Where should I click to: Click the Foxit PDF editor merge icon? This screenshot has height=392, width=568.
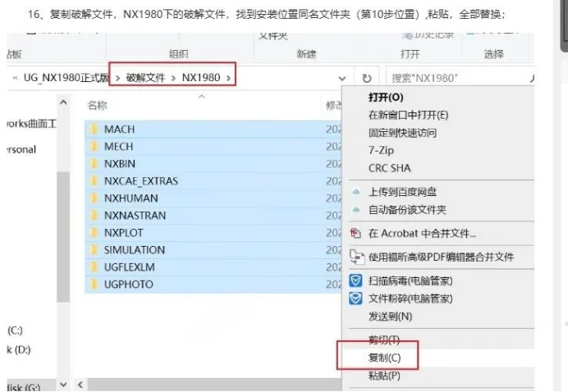click(x=357, y=257)
